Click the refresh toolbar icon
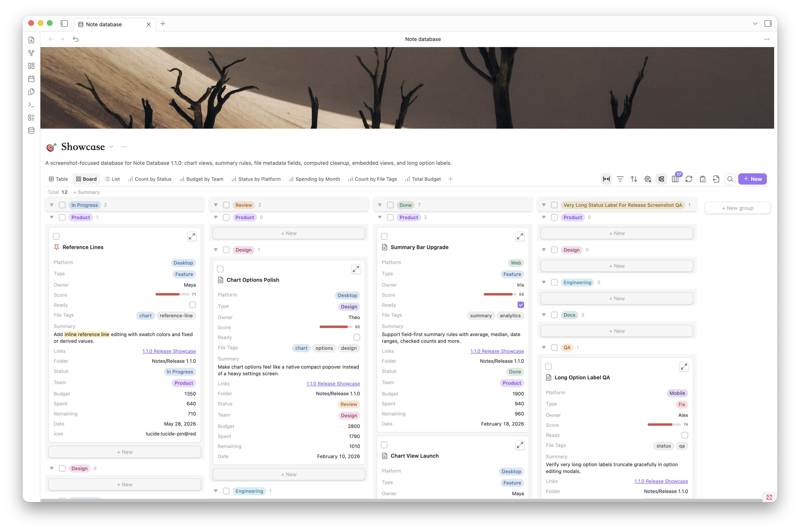800x532 pixels. [689, 179]
